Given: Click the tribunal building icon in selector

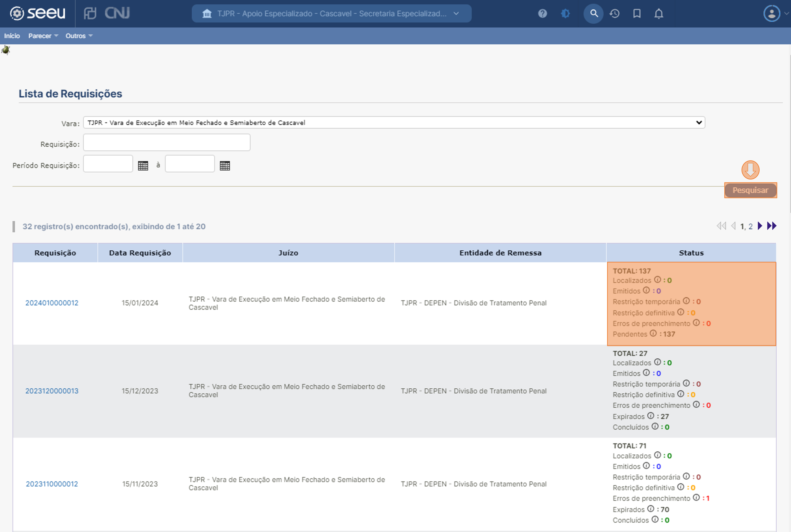Looking at the screenshot, I should tap(207, 14).
